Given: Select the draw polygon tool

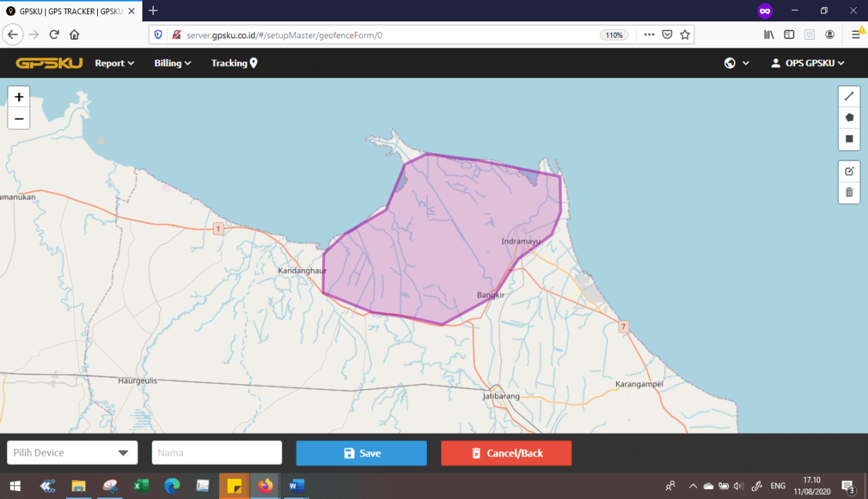Looking at the screenshot, I should [x=849, y=118].
